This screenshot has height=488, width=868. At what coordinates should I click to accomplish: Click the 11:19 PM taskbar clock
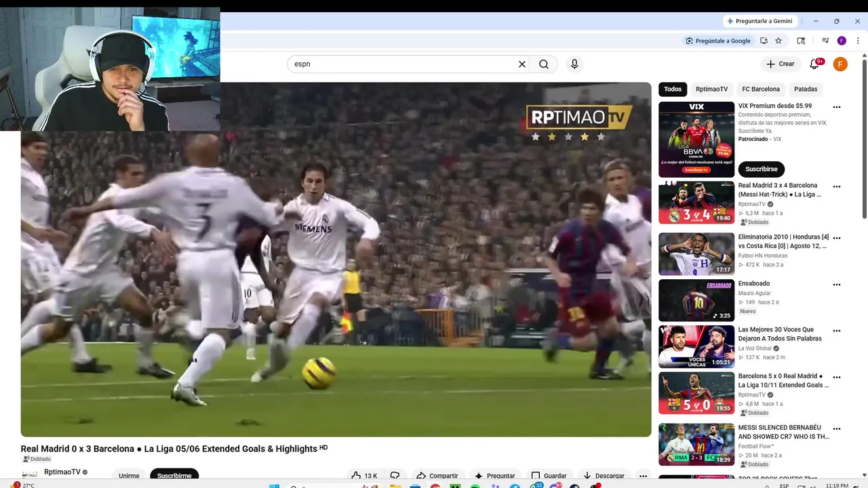click(x=837, y=485)
